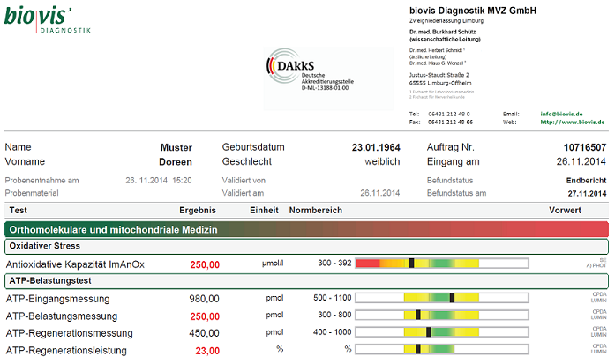The height and width of the screenshot is (364, 615).
Task: Select the 'Dr. med. Burkhard Schütz' name
Action: [x=442, y=32]
